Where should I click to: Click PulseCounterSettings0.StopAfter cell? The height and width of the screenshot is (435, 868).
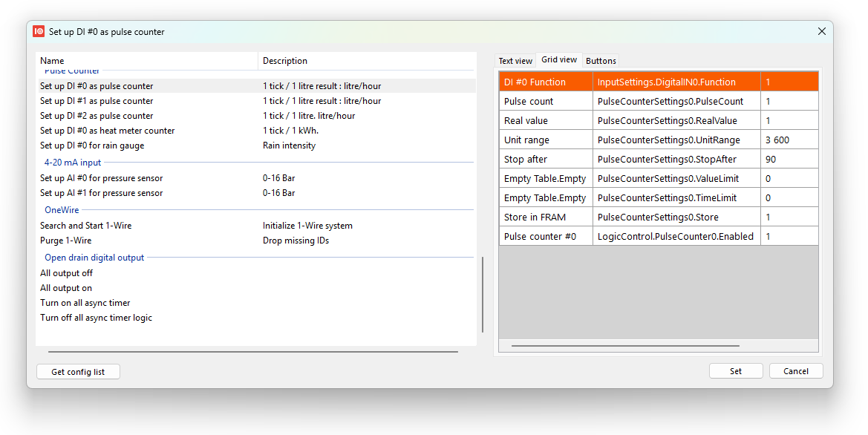click(676, 160)
